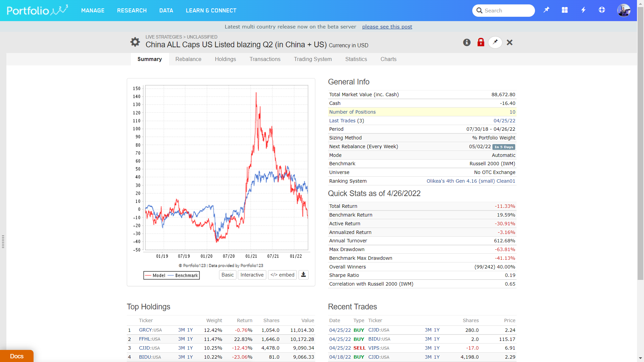Click the strategy info icon
The height and width of the screenshot is (362, 644).
(467, 42)
